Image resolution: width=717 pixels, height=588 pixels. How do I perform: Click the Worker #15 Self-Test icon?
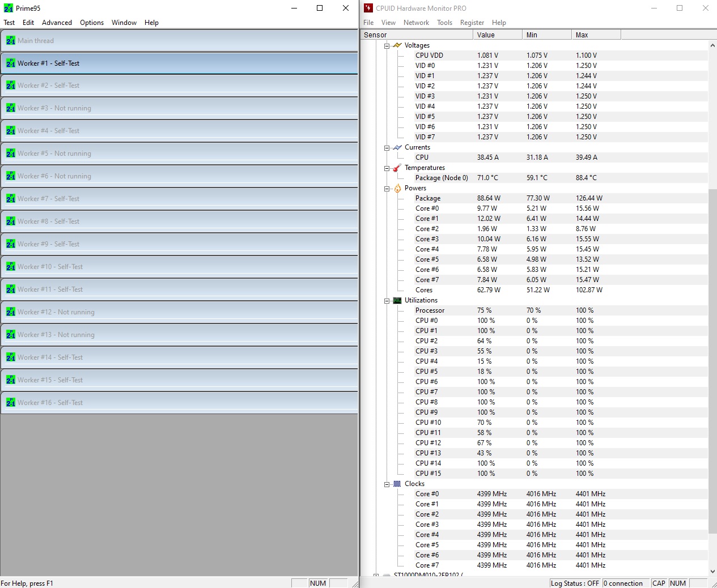coord(11,380)
